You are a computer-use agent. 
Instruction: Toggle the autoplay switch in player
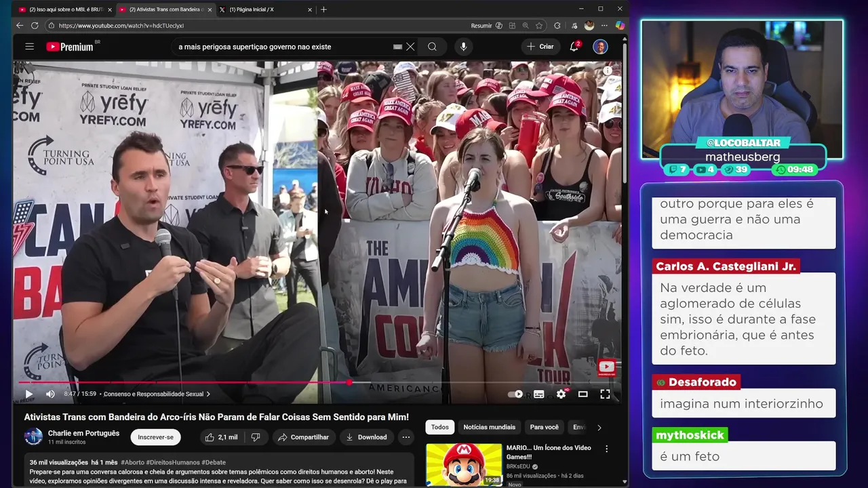pyautogui.click(x=515, y=394)
